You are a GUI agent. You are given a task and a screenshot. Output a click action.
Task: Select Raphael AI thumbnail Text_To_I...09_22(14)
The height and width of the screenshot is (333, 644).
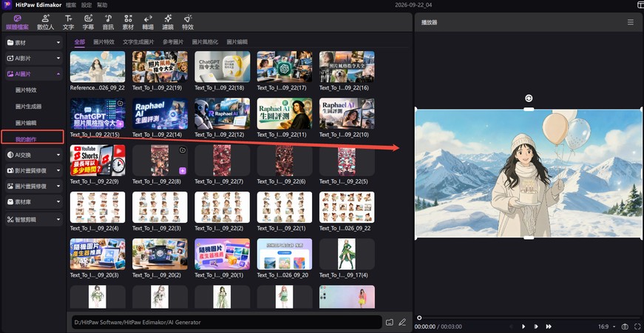[160, 113]
